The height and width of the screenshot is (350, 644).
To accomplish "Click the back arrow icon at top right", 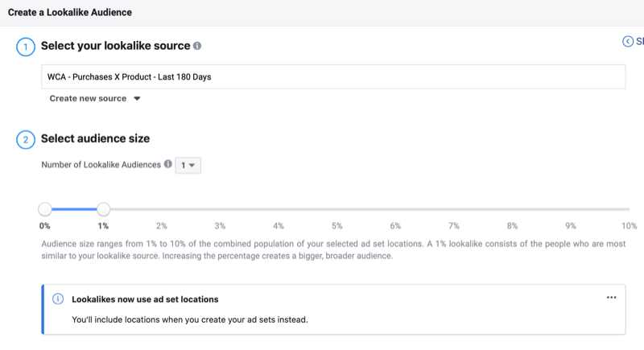I will (x=628, y=42).
